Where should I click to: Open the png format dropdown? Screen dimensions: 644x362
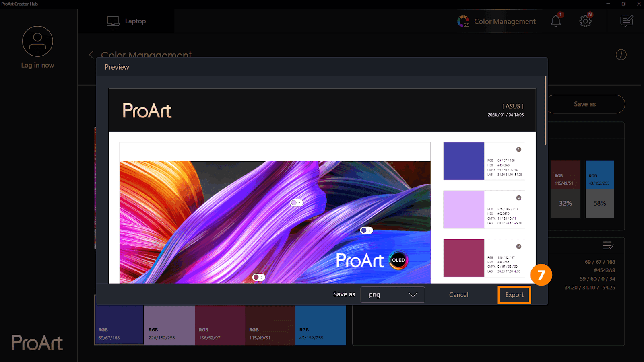[392, 295]
